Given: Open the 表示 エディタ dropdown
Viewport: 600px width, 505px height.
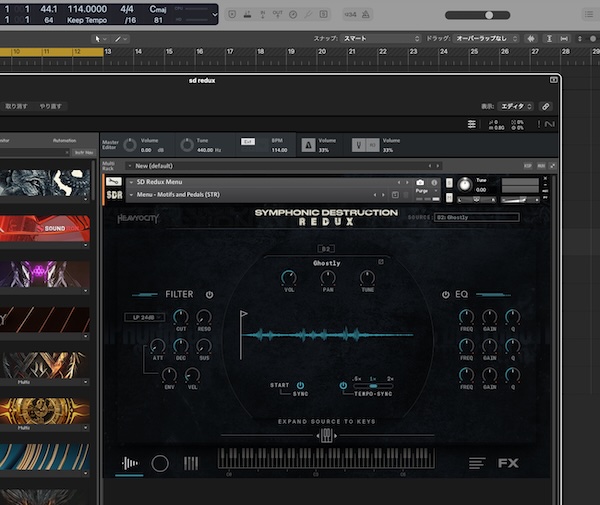Looking at the screenshot, I should coord(516,106).
